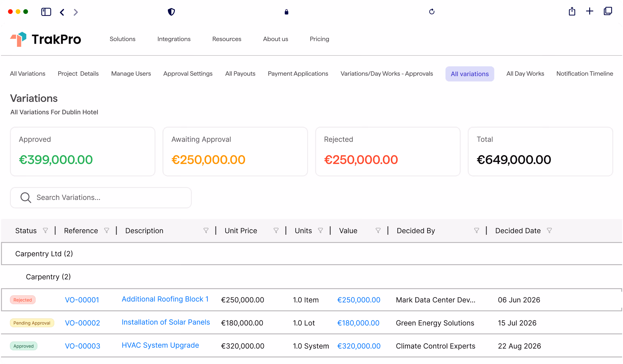The image size is (623, 364).
Task: Click the €250,000.00 value link
Action: pos(359,300)
